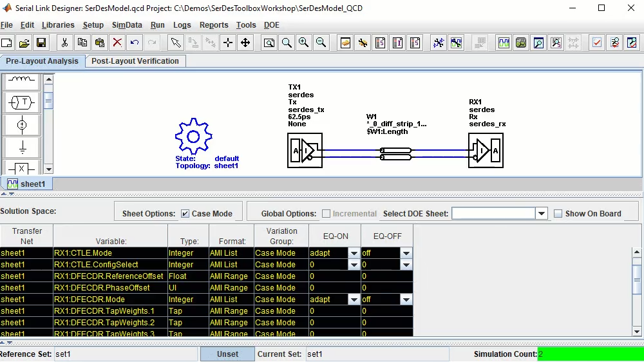The width and height of the screenshot is (644, 362).
Task: Select the voltage source palette element
Action: click(22, 125)
